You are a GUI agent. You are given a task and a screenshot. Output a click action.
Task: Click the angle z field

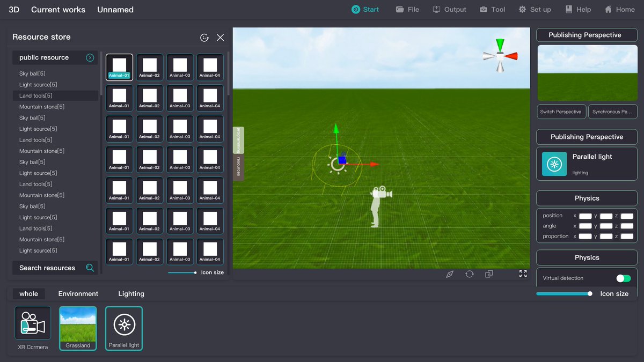pos(627,226)
